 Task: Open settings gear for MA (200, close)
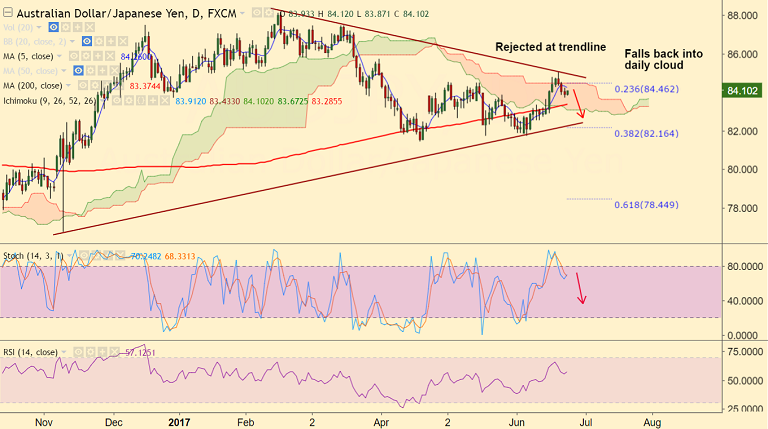click(x=95, y=85)
